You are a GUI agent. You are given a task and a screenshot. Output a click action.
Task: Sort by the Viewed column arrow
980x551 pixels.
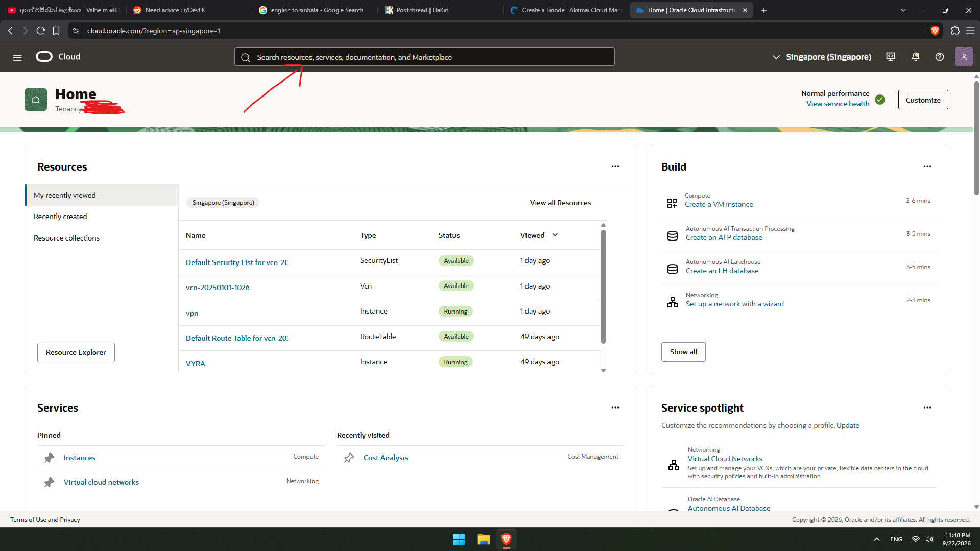[x=555, y=235]
